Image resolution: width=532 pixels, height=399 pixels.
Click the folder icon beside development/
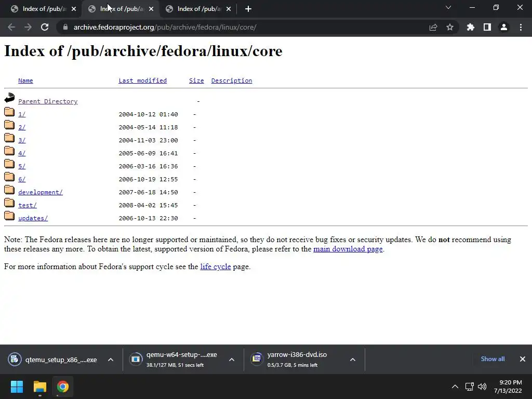point(9,189)
